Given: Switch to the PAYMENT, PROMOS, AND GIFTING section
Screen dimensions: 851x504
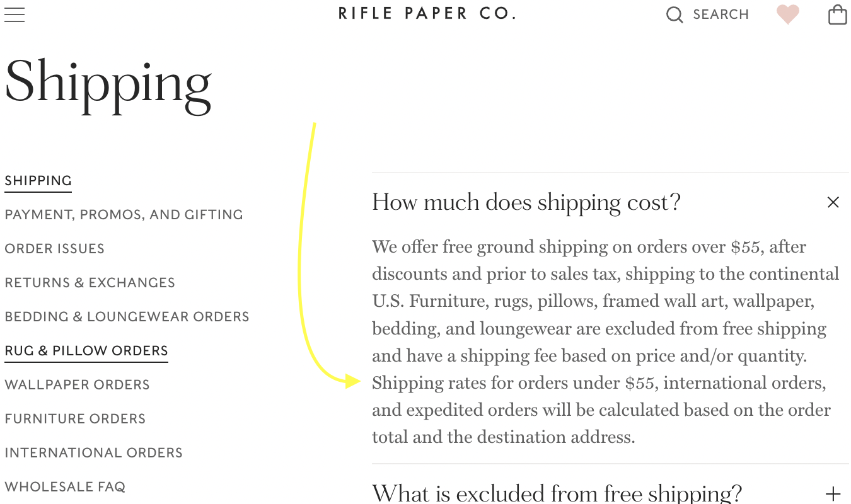Looking at the screenshot, I should (124, 214).
